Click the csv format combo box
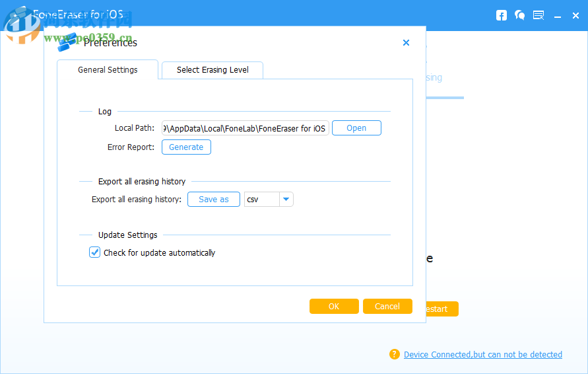588x374 pixels. 269,200
